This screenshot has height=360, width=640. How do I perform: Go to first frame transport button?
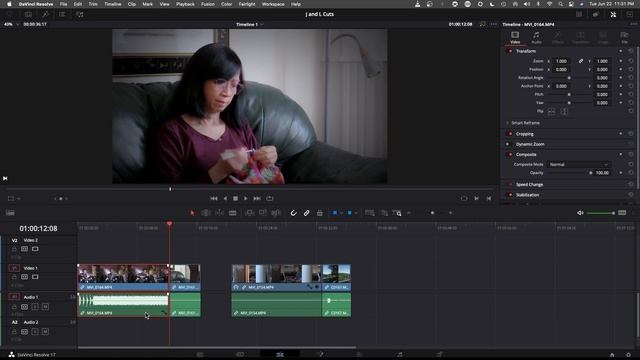click(x=214, y=198)
